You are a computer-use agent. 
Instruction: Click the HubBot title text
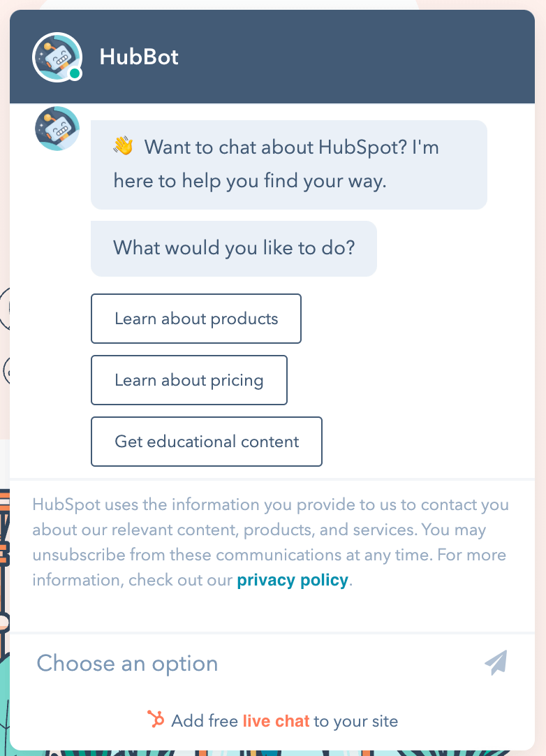click(138, 58)
